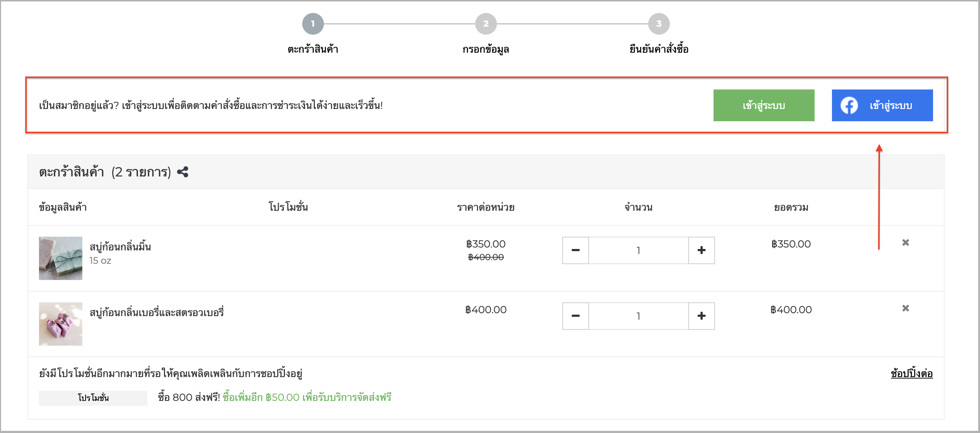The height and width of the screenshot is (433, 980).
Task: Remove สบู่ก้อนกลิ่นมิ้น with its X icon
Action: point(906,242)
